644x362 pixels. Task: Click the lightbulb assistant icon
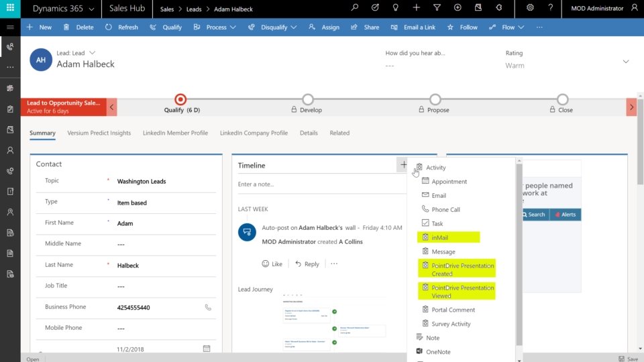click(x=396, y=8)
